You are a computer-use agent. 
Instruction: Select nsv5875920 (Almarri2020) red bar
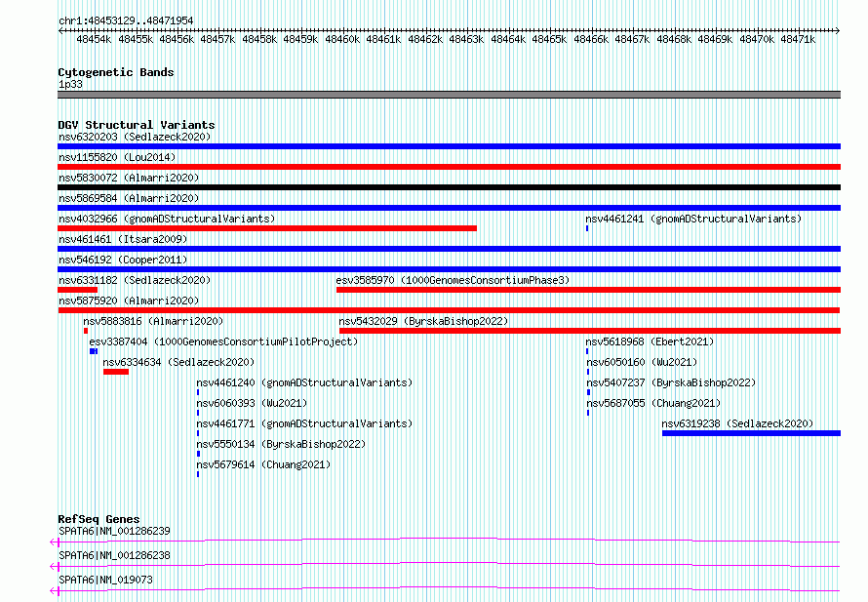[449, 310]
